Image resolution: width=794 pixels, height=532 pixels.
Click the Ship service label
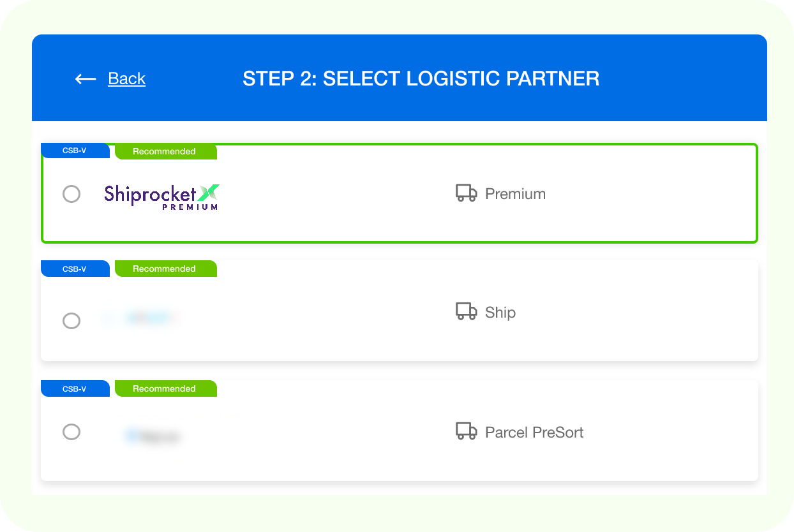tap(500, 313)
